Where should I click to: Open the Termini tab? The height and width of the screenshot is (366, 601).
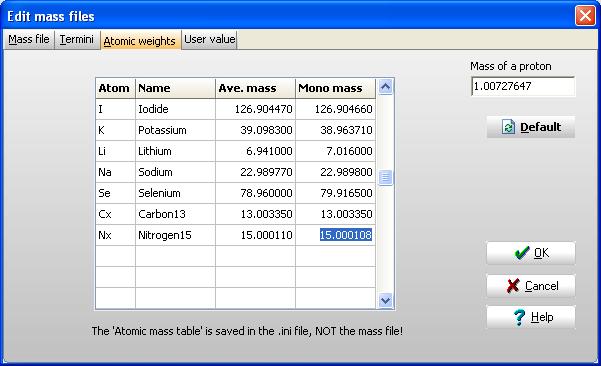77,40
